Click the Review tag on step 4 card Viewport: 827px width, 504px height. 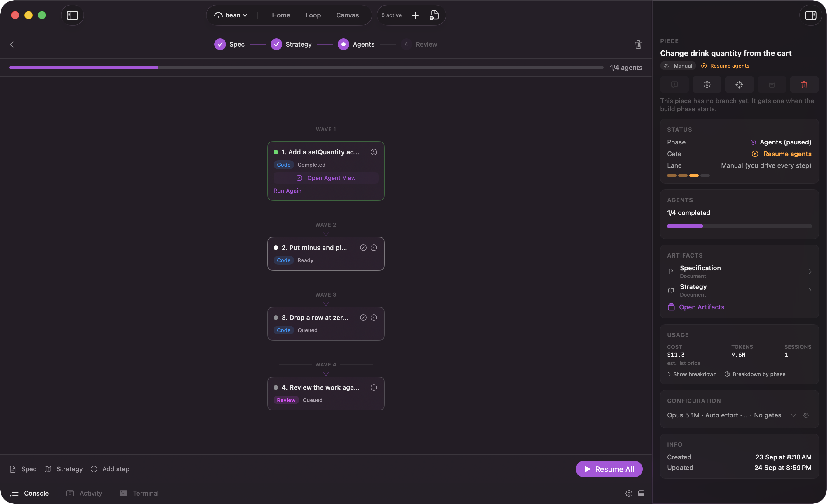click(286, 400)
